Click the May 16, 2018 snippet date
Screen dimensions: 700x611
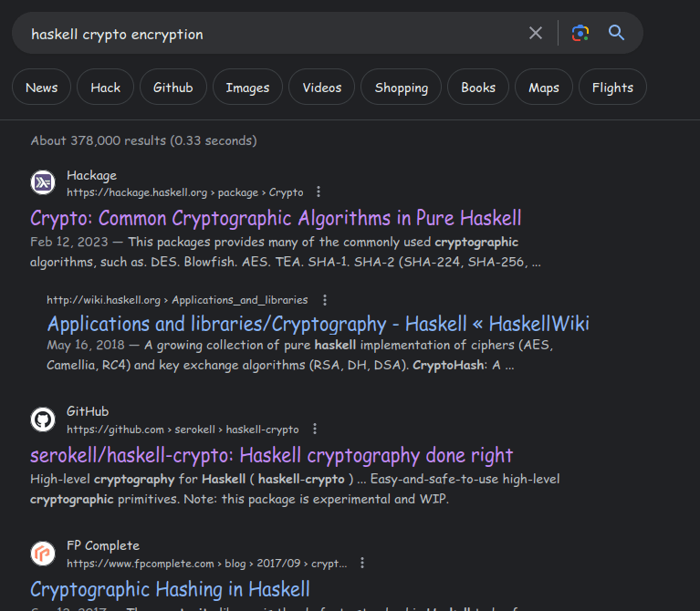pyautogui.click(x=86, y=346)
